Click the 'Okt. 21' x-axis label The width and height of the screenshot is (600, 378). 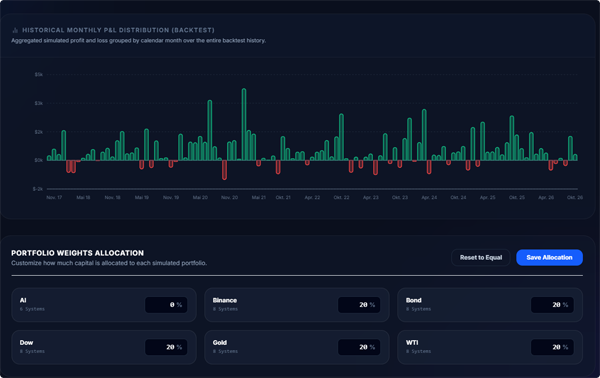[x=283, y=197]
